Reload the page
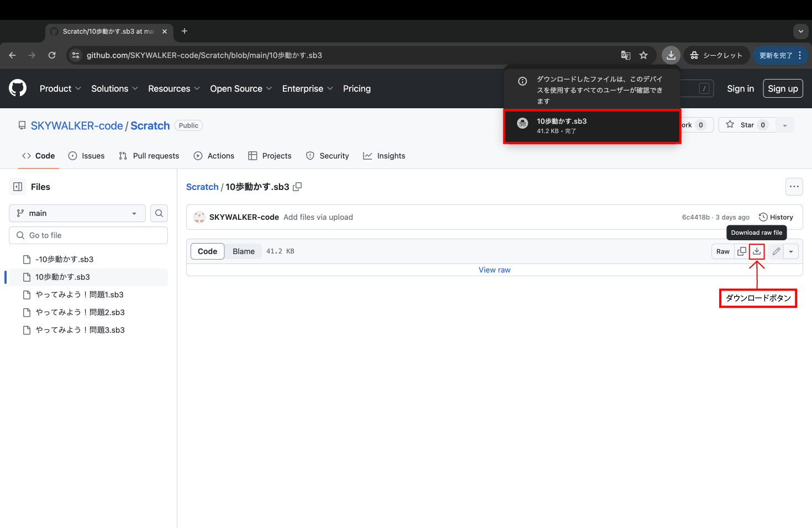This screenshot has height=528, width=812. pos(52,55)
